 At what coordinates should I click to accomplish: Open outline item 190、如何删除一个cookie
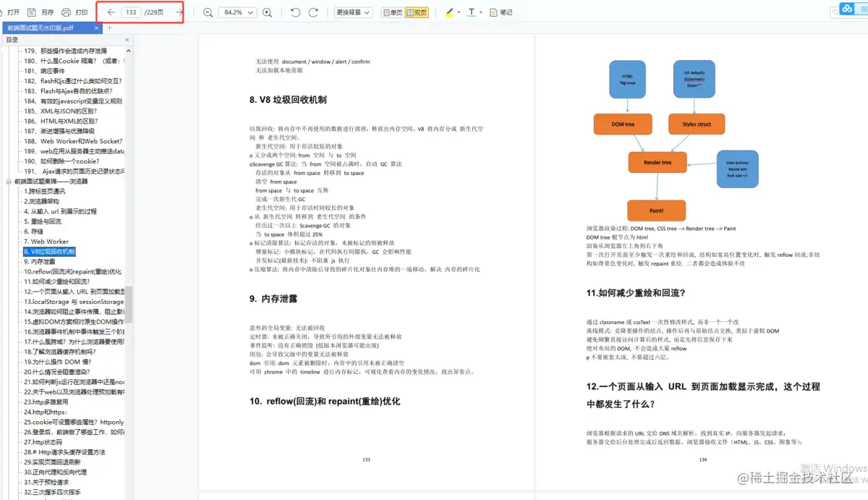[62, 161]
